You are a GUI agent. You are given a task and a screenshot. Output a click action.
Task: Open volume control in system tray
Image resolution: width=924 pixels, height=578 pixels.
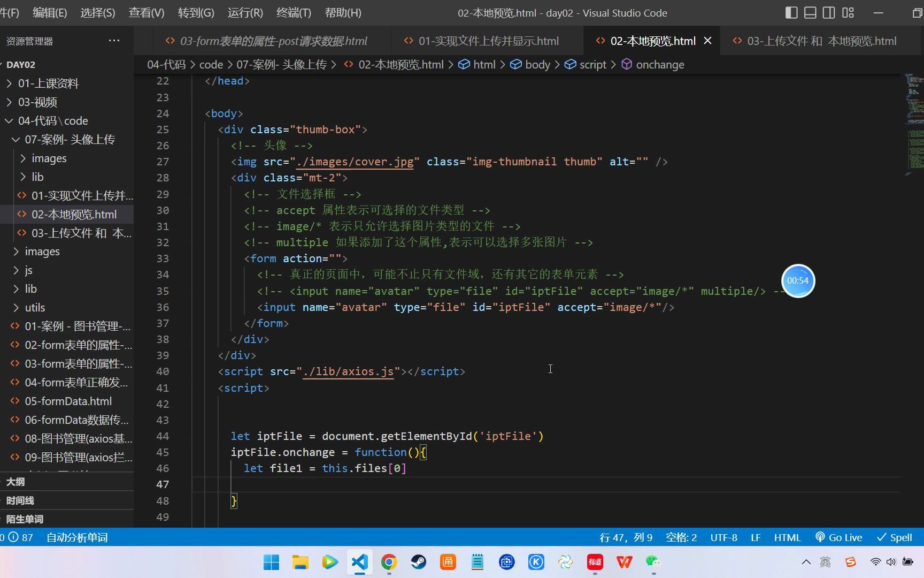(x=891, y=562)
